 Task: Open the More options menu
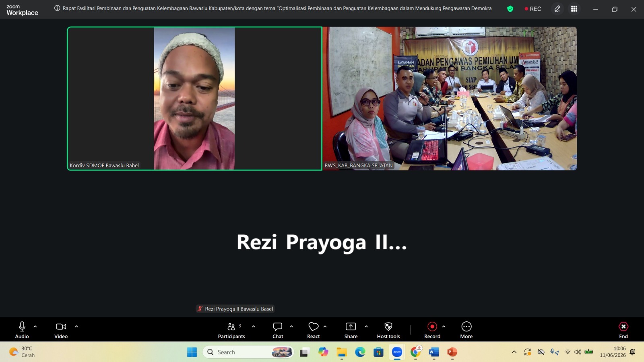coord(466,330)
